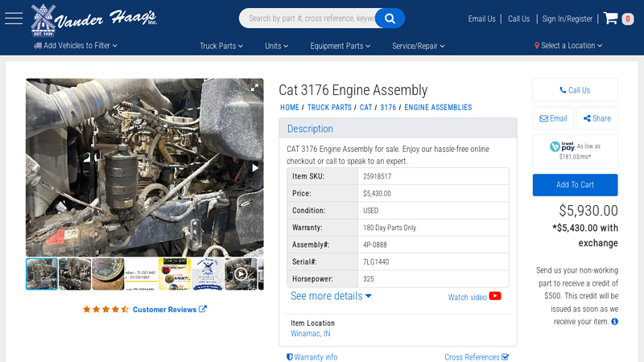Select the yellow label thumbnail
The image size is (644, 362).
pos(175,274)
